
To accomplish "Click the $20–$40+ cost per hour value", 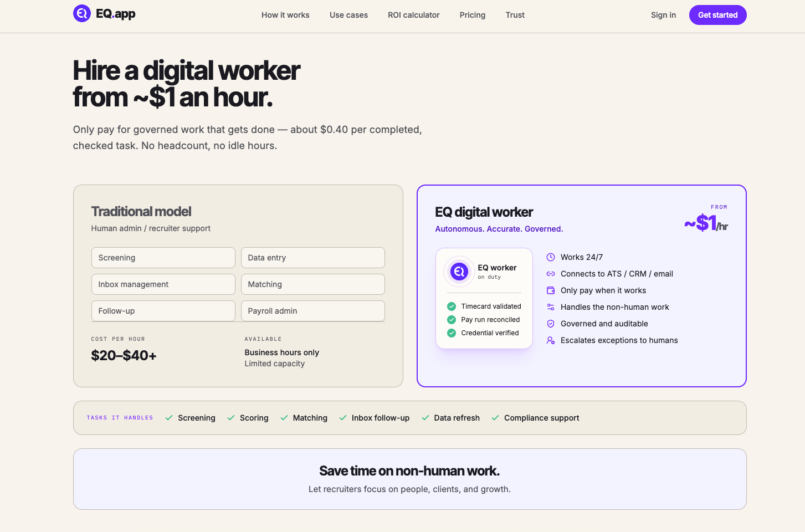I will pyautogui.click(x=124, y=355).
